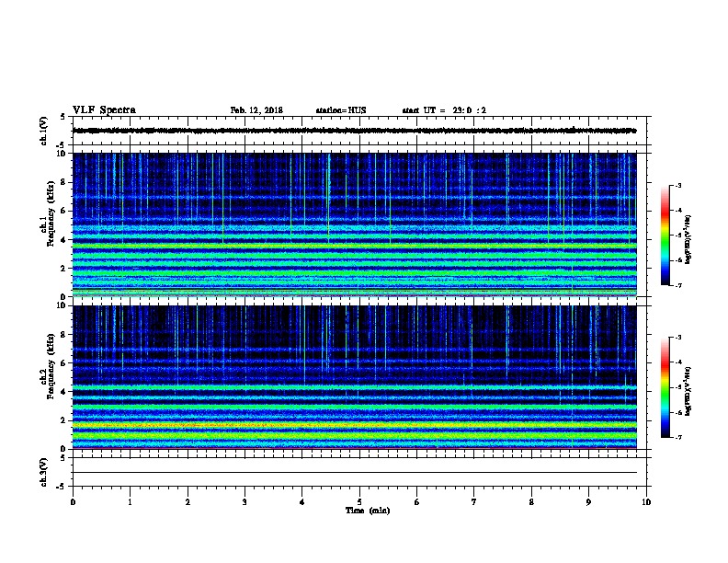The width and height of the screenshot is (728, 563).
Task: Click the ch.1 voltage waveform trace
Action: pos(355,131)
